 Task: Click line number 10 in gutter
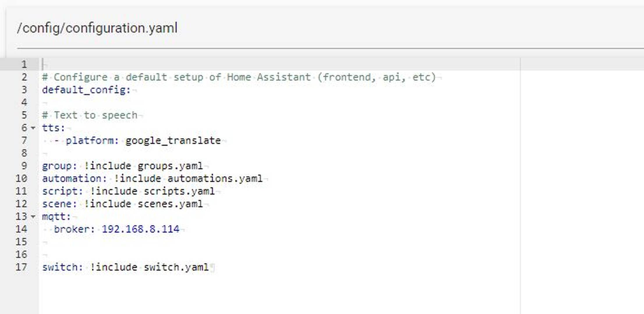tap(21, 179)
